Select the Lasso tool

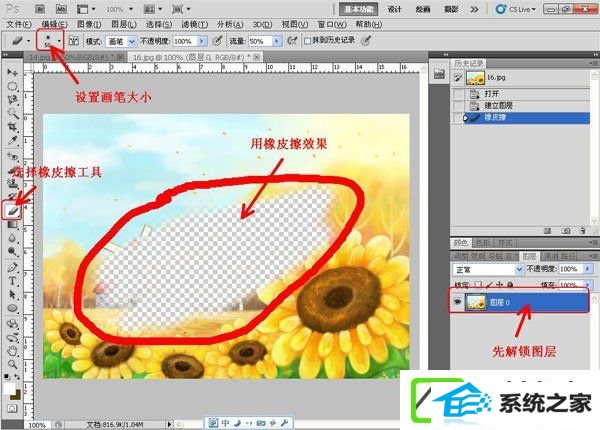(12, 99)
